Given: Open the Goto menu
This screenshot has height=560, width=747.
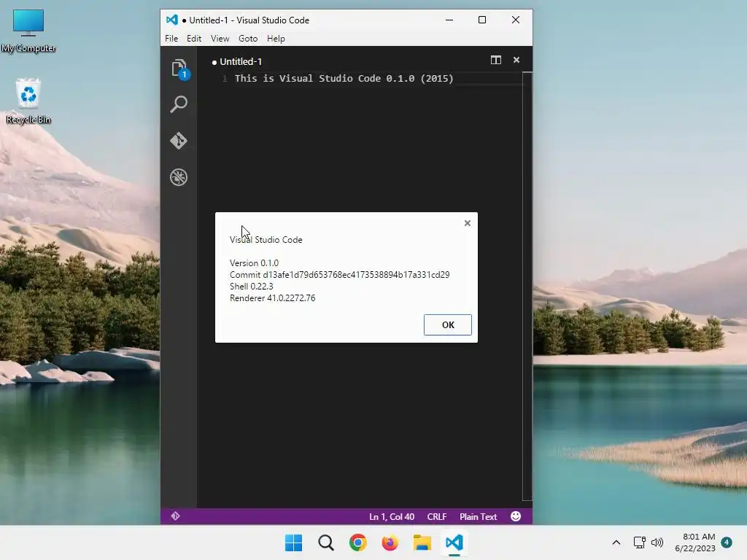Looking at the screenshot, I should (x=248, y=39).
